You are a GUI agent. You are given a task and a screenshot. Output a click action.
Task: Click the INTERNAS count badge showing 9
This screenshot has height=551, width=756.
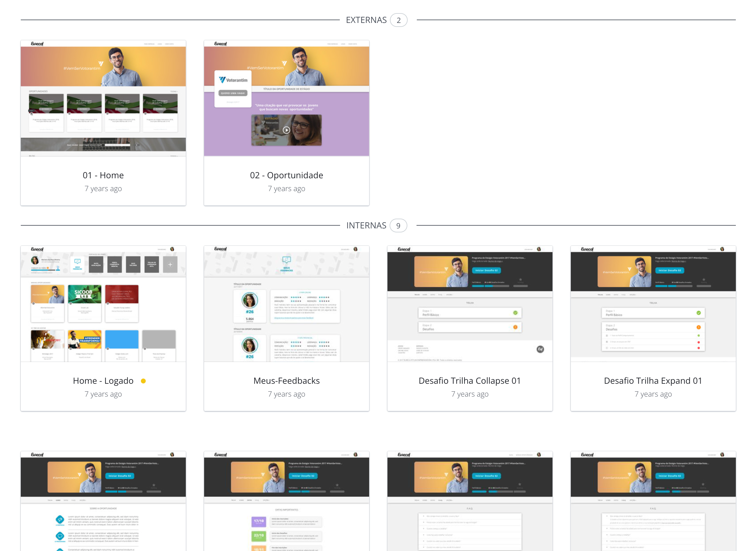coord(398,225)
